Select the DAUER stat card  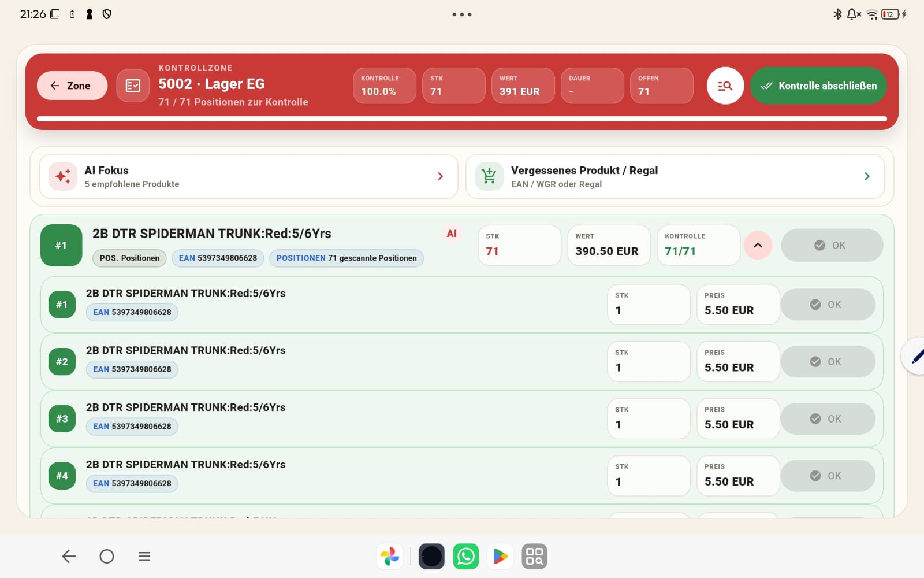click(x=593, y=86)
